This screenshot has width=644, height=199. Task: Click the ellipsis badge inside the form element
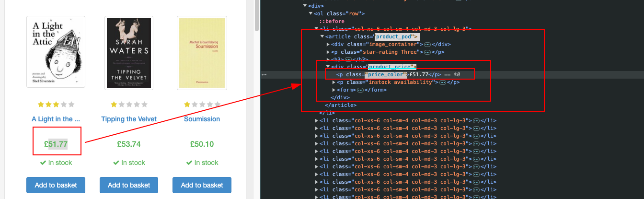(360, 90)
